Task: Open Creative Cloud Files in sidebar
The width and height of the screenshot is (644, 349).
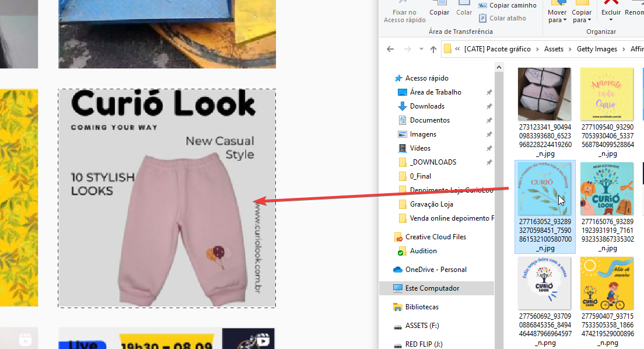Action: pos(436,237)
